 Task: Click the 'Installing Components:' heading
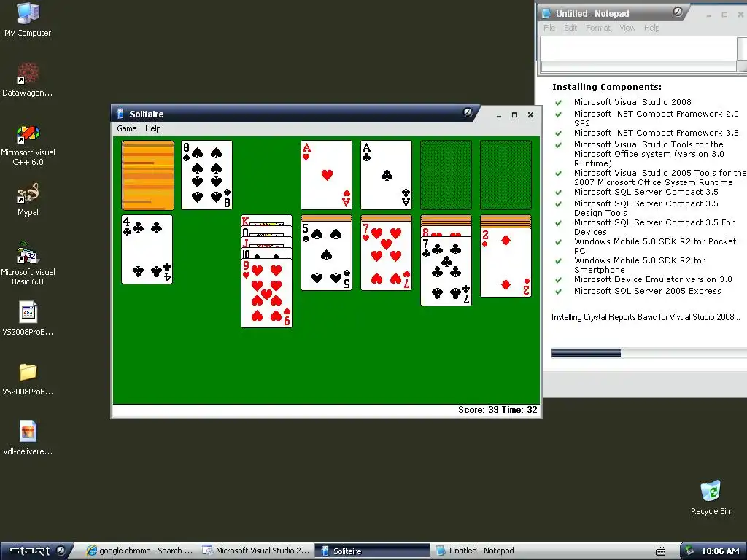tap(606, 87)
